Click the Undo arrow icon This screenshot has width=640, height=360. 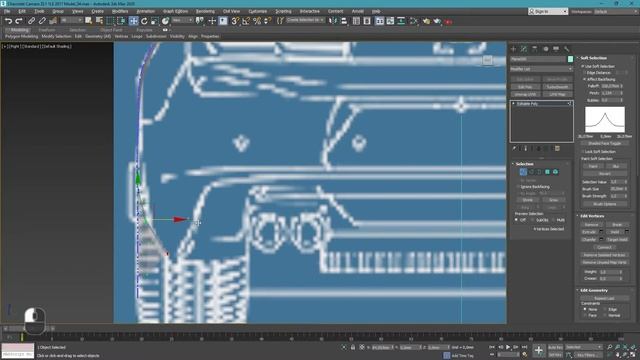[x=8, y=21]
